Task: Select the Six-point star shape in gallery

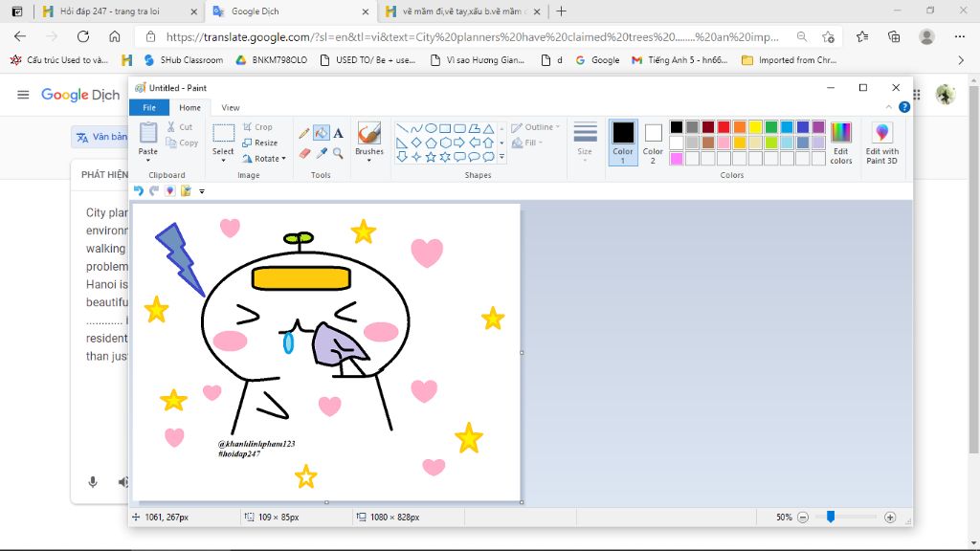Action: pyautogui.click(x=445, y=157)
